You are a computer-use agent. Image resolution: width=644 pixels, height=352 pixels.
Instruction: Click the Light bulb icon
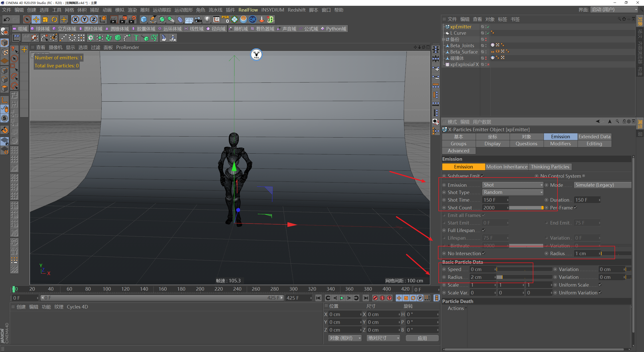207,19
